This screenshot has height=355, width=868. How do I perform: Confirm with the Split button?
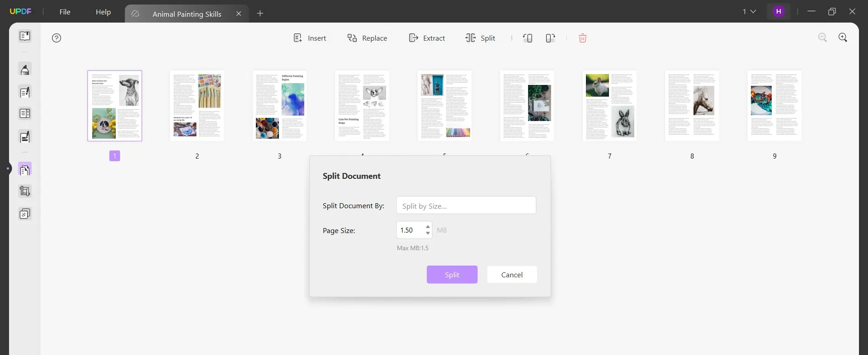(x=452, y=275)
